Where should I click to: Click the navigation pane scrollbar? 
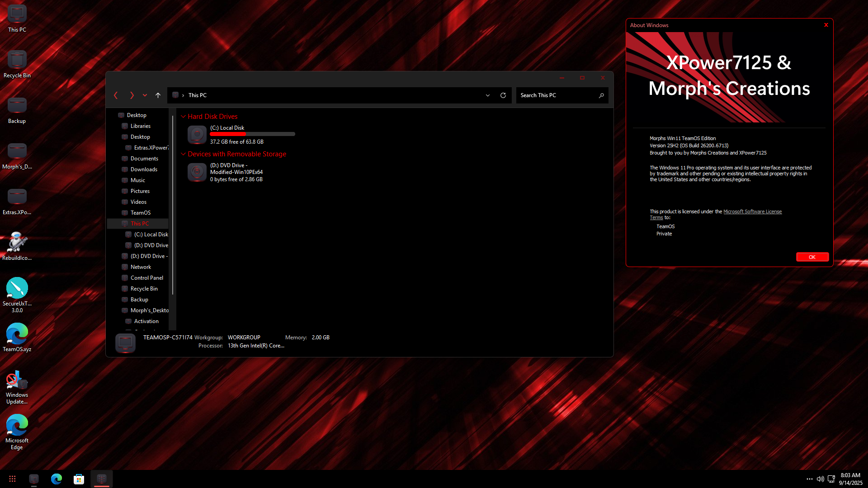coord(173,205)
